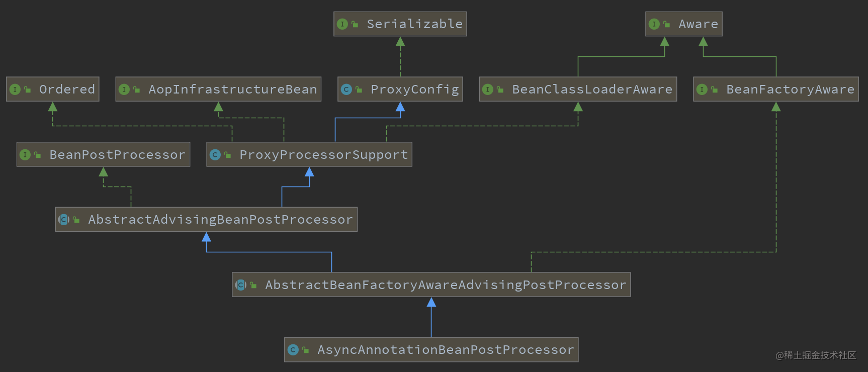Click the interface icon of BeanClassLoaderAware
This screenshot has height=372, width=868.
pyautogui.click(x=488, y=89)
